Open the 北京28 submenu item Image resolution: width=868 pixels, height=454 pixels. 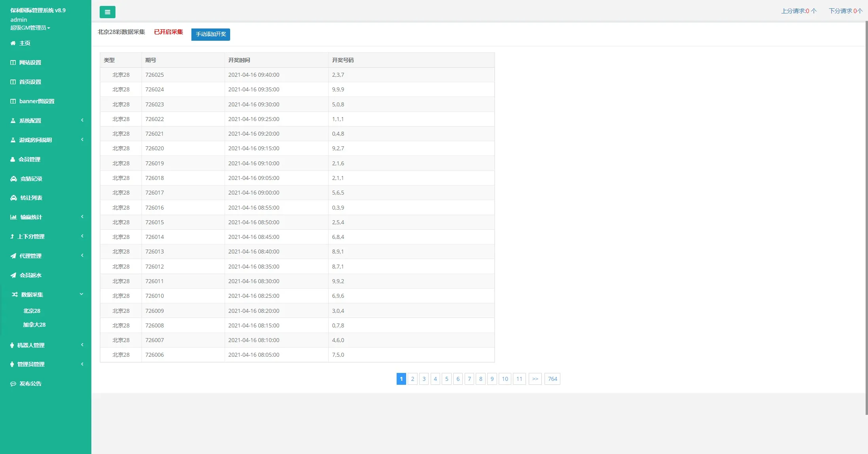pyautogui.click(x=32, y=311)
